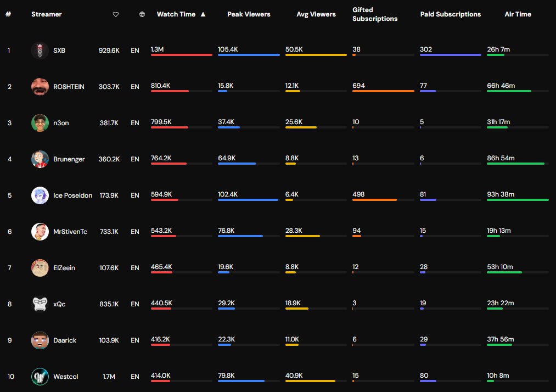Click ElZeein's paid subscriptions value 28
This screenshot has height=392, width=556.
click(424, 267)
